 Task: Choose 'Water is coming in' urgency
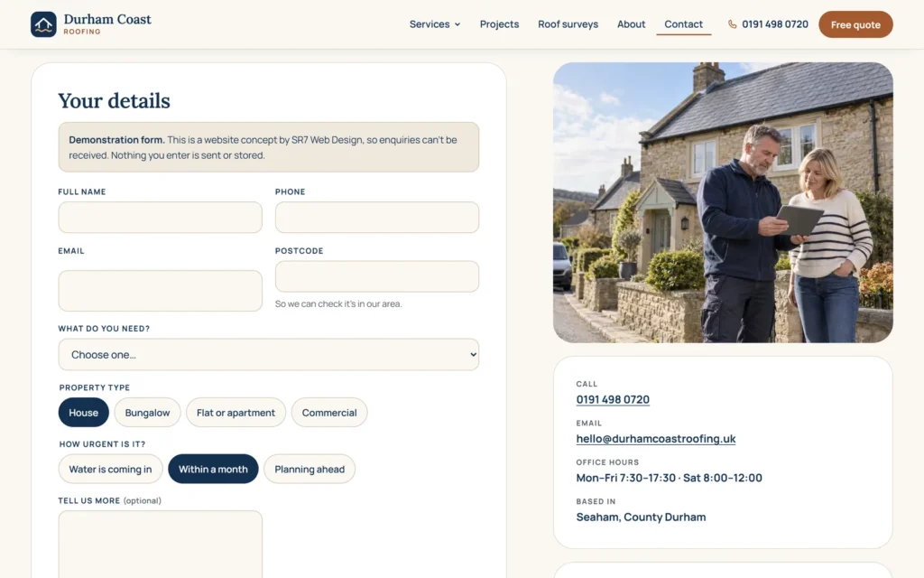tap(110, 469)
